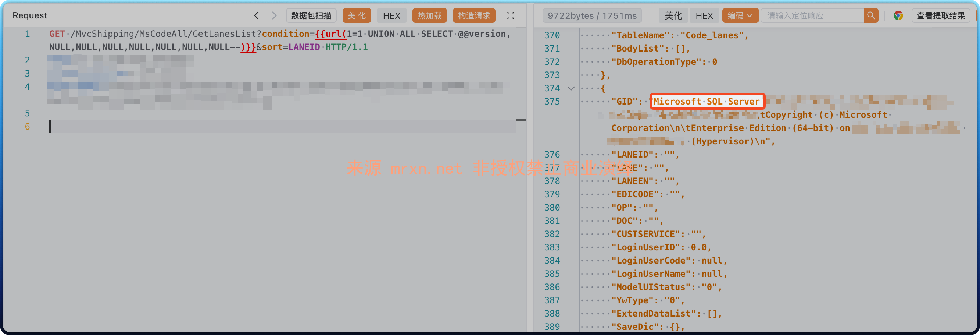The image size is (980, 335).
Task: Toggle 美化 in the response panel
Action: (x=673, y=15)
